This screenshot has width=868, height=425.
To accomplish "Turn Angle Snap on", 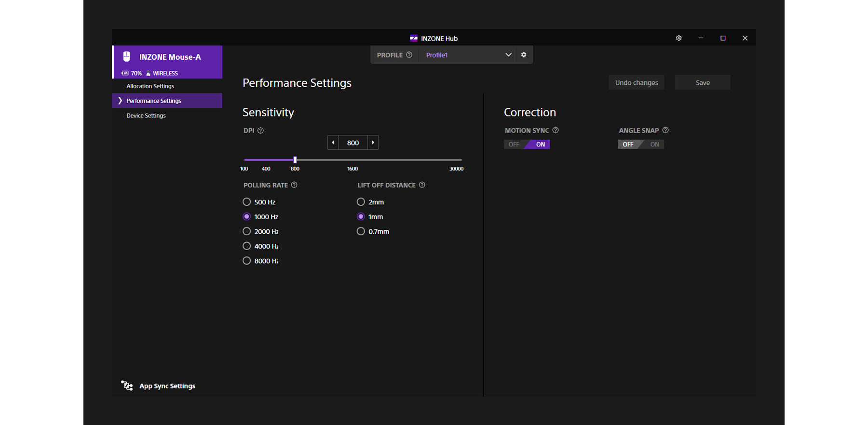I will pos(654,144).
